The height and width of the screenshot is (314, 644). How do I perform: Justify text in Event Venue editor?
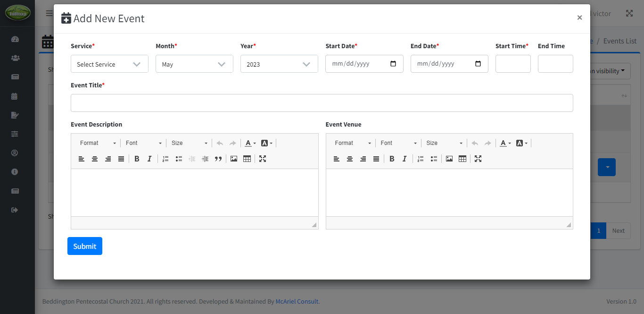[x=376, y=159]
